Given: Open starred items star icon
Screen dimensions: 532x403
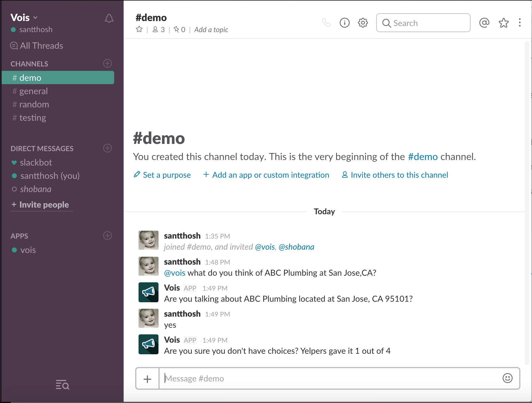Looking at the screenshot, I should [503, 23].
